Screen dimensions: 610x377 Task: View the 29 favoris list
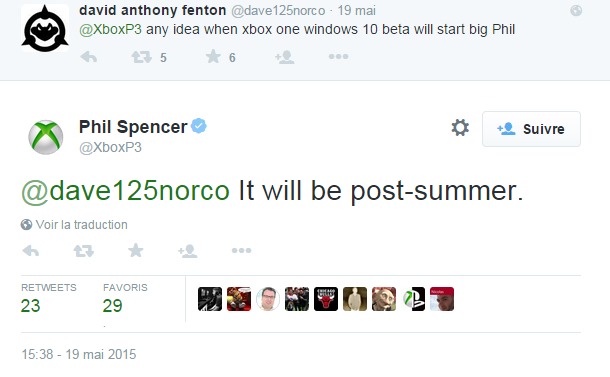click(125, 299)
